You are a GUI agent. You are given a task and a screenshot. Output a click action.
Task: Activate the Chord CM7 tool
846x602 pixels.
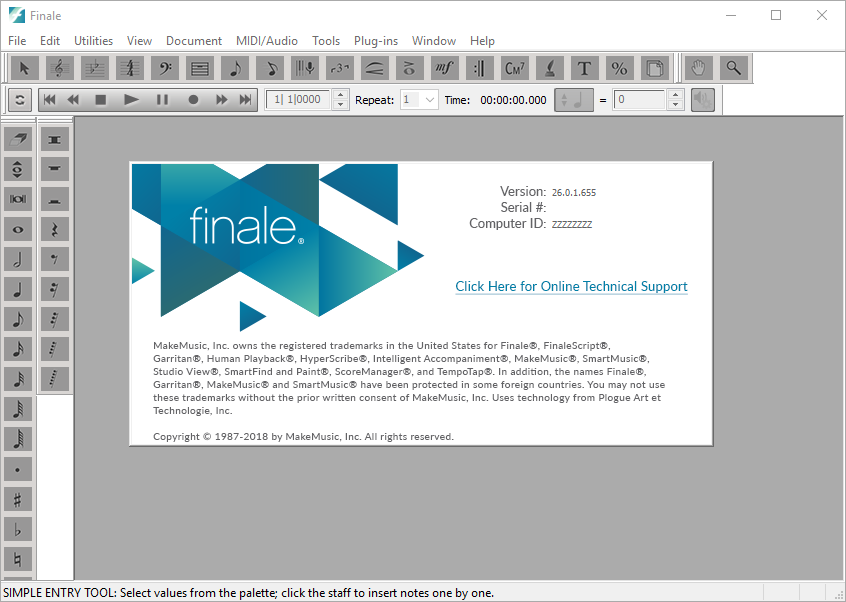click(515, 68)
